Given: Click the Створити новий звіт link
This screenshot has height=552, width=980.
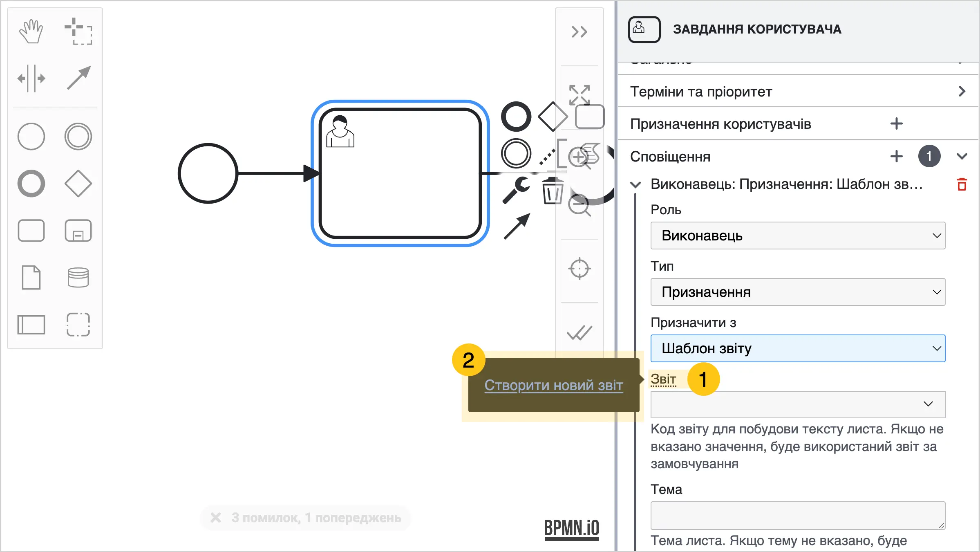Looking at the screenshot, I should [x=554, y=385].
